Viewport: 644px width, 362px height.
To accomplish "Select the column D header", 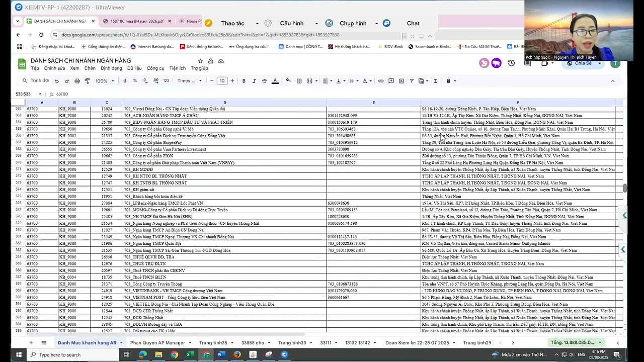I will 225,103.
